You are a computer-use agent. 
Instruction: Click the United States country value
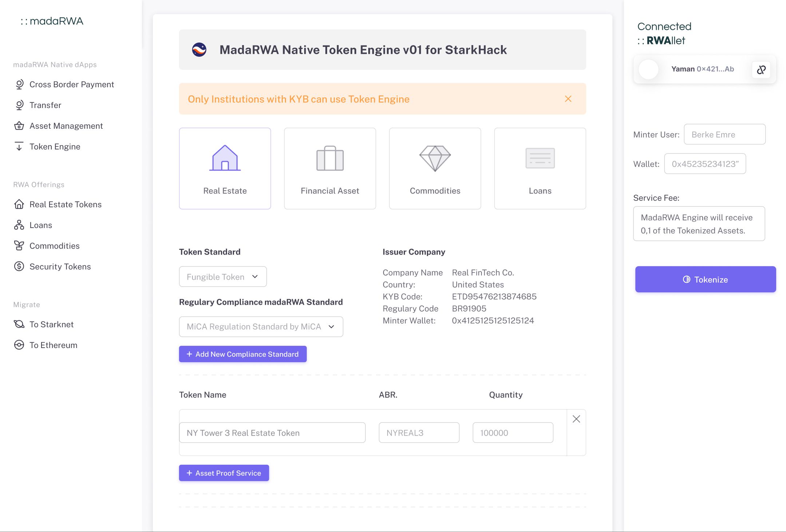click(x=478, y=284)
